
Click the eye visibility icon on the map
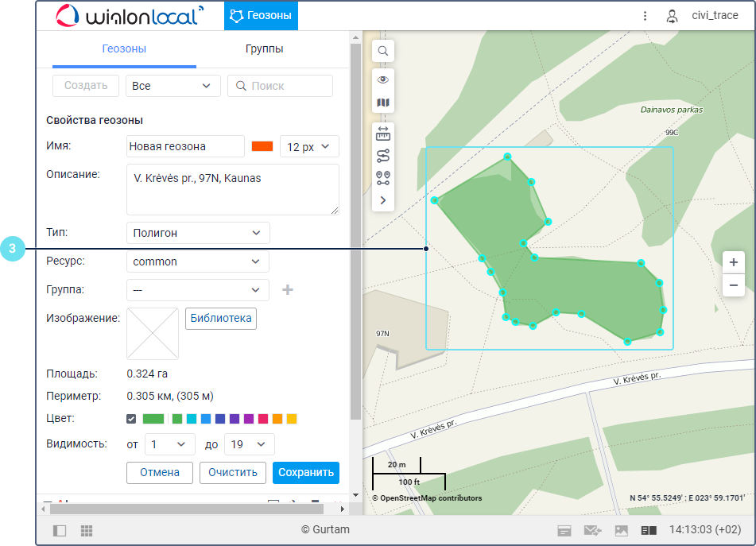pos(383,79)
